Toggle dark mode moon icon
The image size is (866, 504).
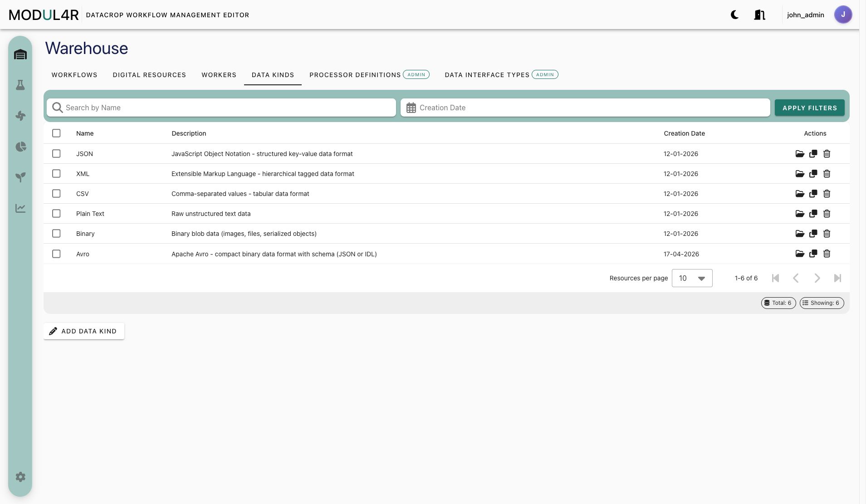click(x=735, y=15)
